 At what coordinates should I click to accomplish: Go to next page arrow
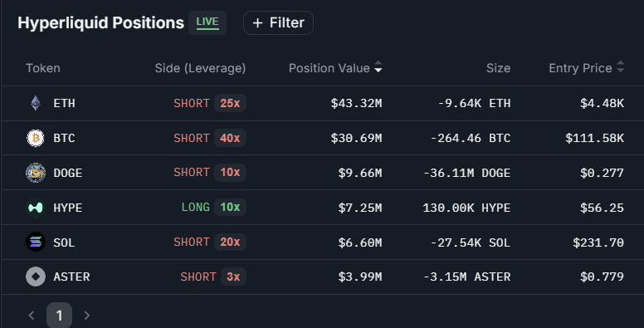87,316
